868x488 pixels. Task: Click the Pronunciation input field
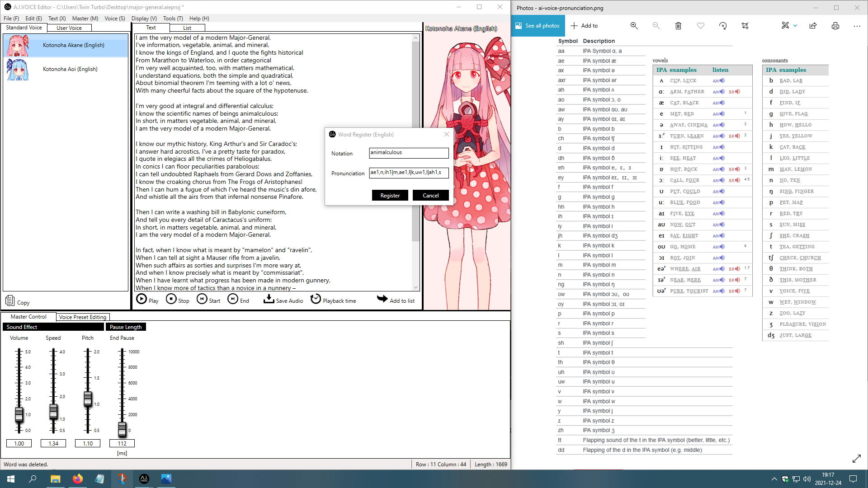pos(408,173)
